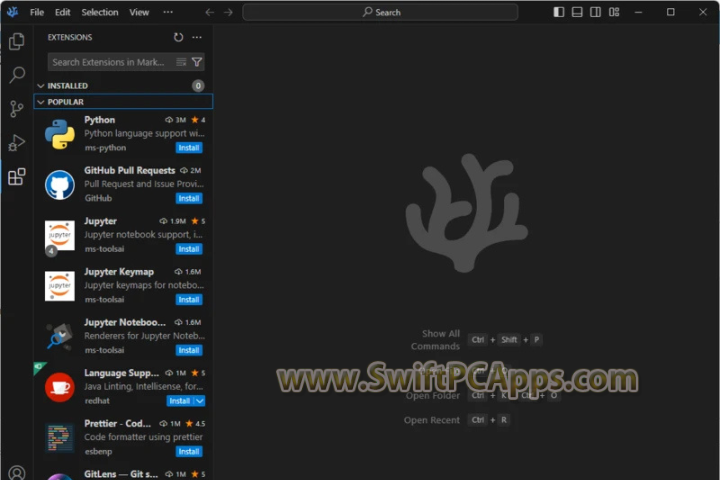Image resolution: width=720 pixels, height=480 pixels.
Task: Install the Python extension
Action: coord(189,148)
